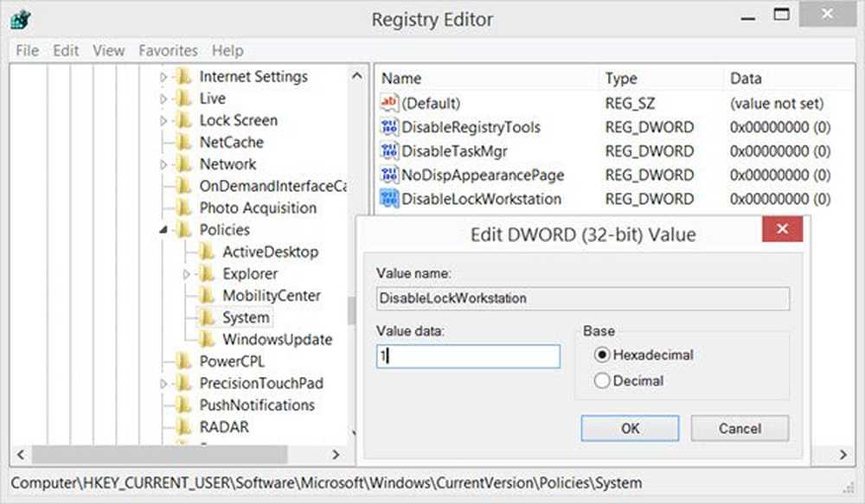
Task: Cancel the Edit DWORD dialog
Action: tap(740, 429)
